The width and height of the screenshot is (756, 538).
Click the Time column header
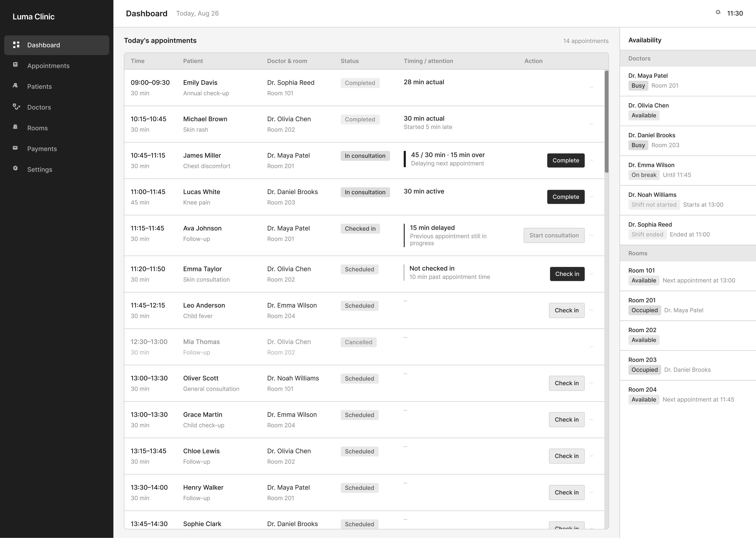tap(138, 61)
